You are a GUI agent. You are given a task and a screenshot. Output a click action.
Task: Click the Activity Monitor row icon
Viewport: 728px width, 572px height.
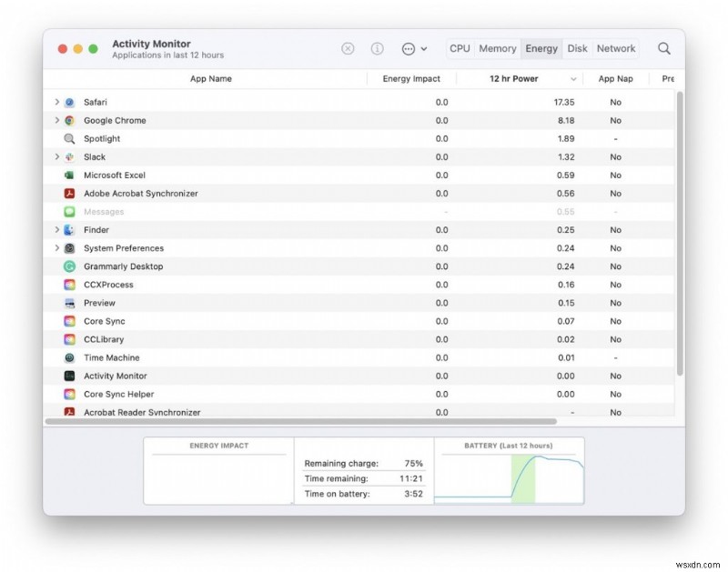point(70,376)
